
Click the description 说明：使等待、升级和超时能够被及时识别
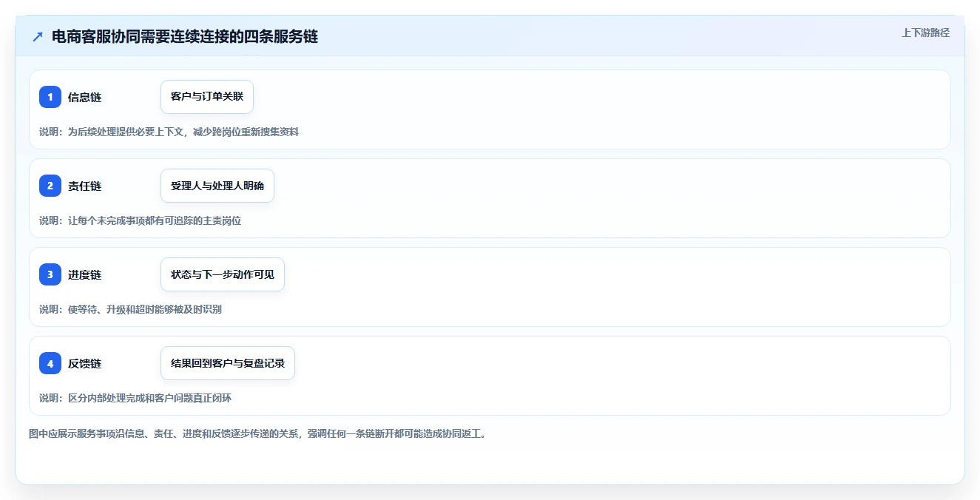(130, 309)
